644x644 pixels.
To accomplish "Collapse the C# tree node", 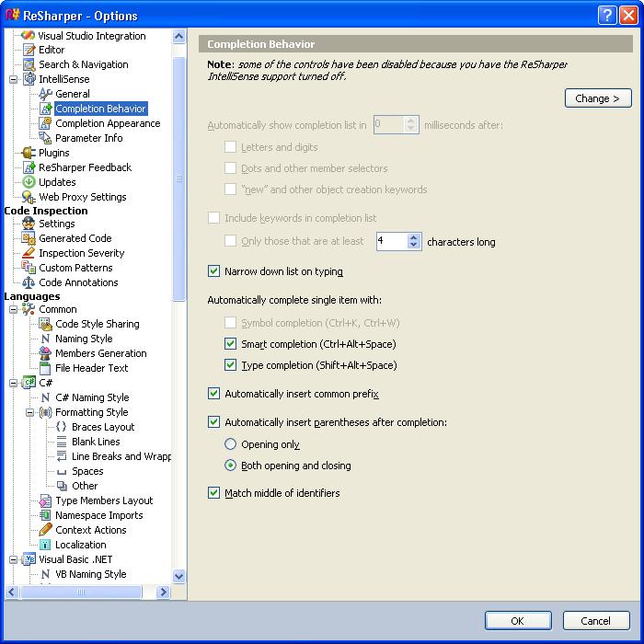I will 13,383.
